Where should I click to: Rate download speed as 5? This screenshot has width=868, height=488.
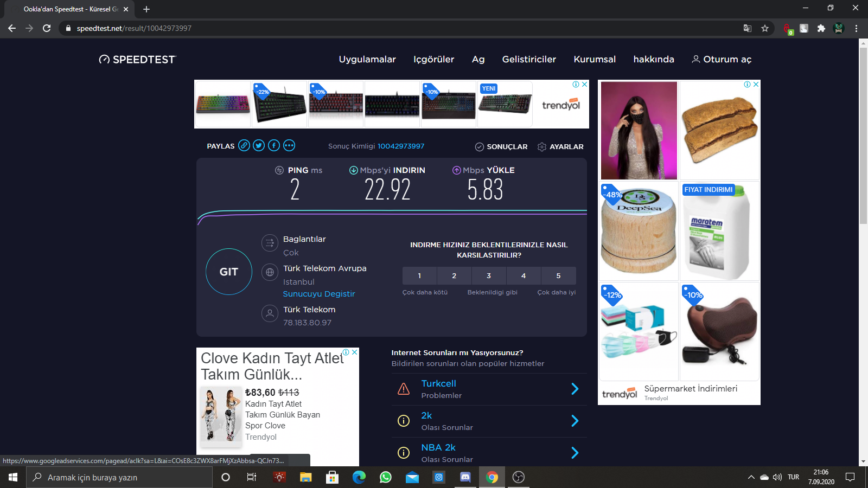tap(558, 275)
